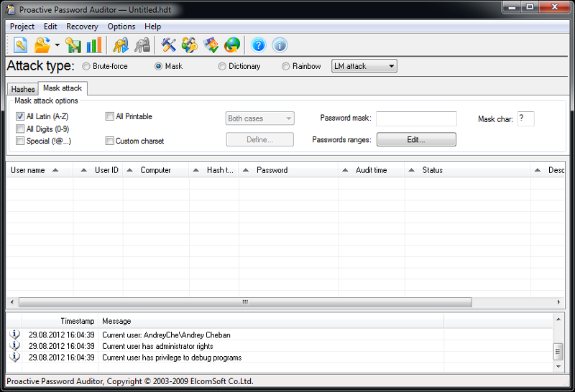Click the Open project folder icon
Viewport: 575px width, 392px height.
[x=42, y=45]
